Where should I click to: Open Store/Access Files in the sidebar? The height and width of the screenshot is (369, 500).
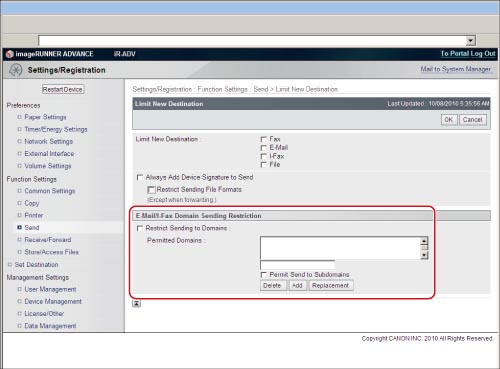(51, 252)
